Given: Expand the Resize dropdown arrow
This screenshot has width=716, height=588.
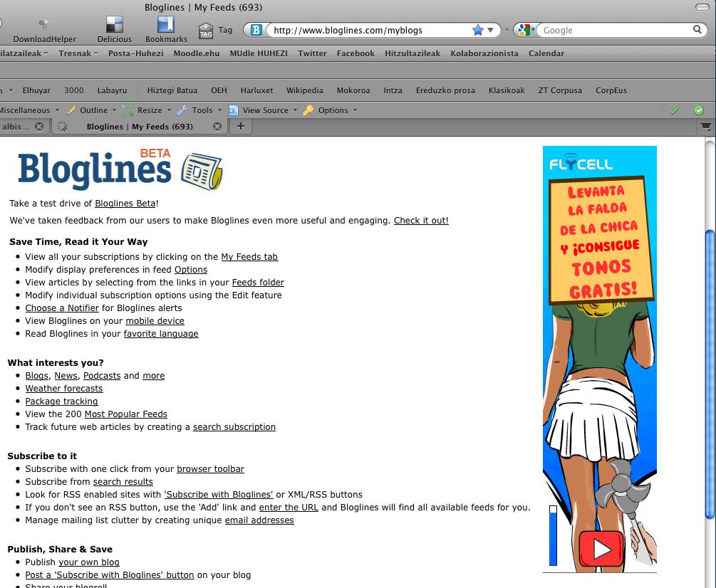Looking at the screenshot, I should (x=169, y=110).
